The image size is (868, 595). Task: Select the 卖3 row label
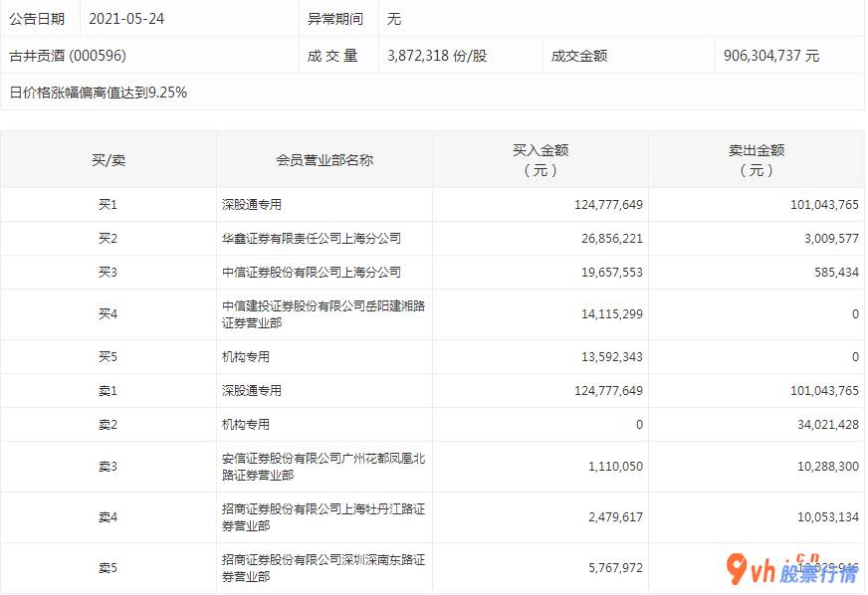point(108,467)
